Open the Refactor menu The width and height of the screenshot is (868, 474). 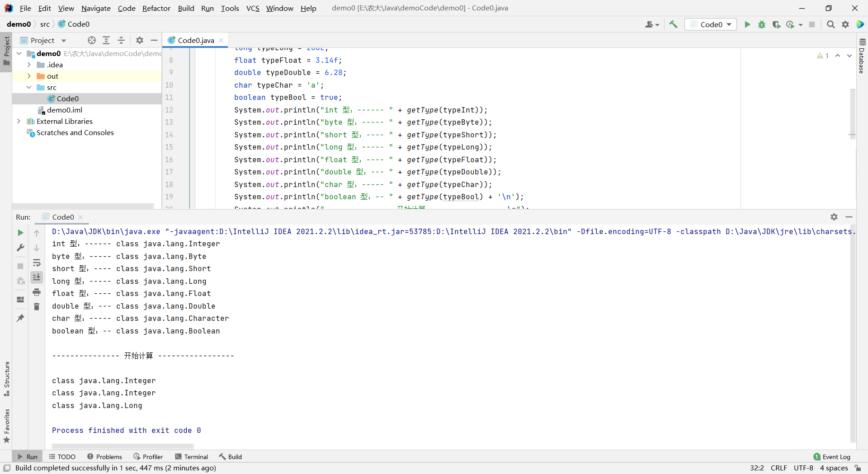pos(156,8)
